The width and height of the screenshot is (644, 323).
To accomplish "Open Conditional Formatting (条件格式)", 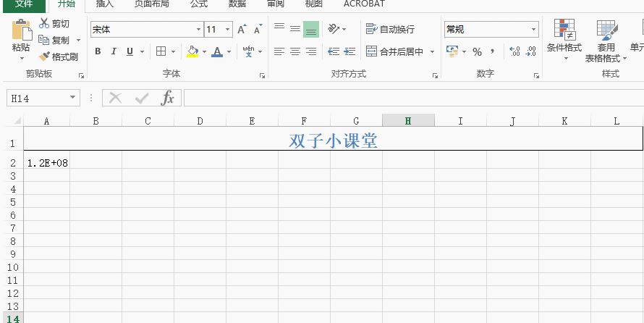I will (564, 38).
